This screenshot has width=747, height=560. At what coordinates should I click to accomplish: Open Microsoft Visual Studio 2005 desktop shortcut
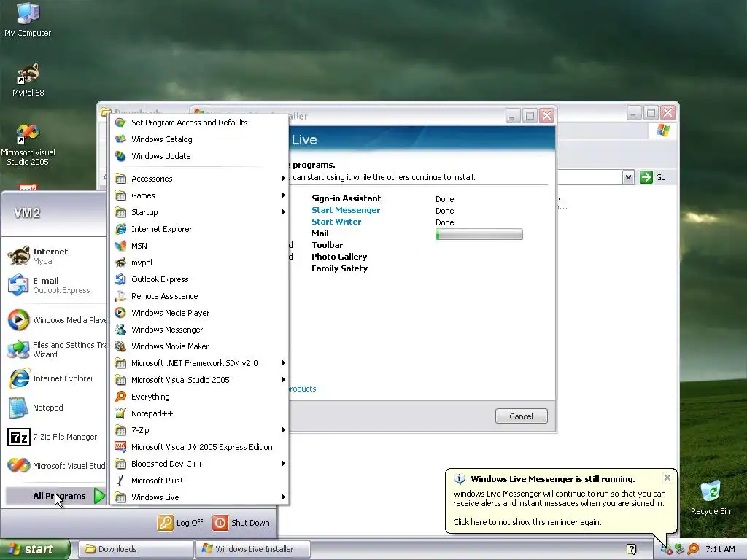point(28,144)
